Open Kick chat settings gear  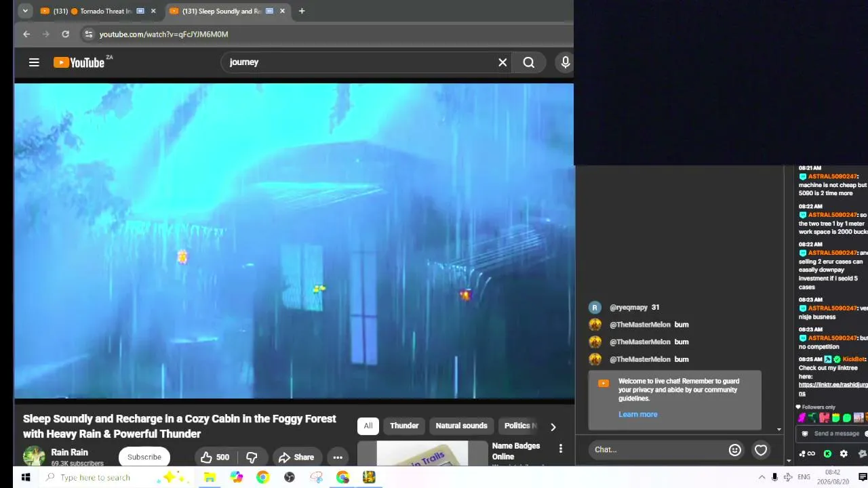point(844,454)
